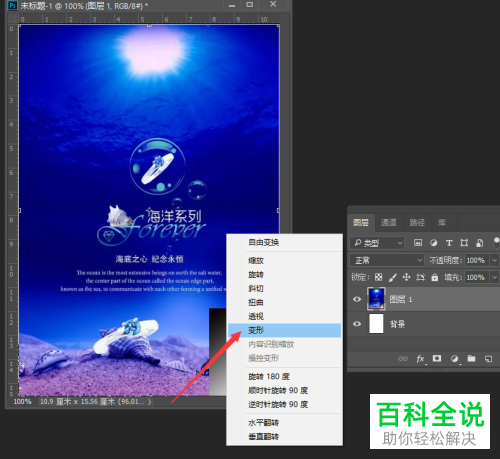Screen dimensions: 500x459
Task: Select the 背景 layer thumbnail
Action: click(376, 323)
